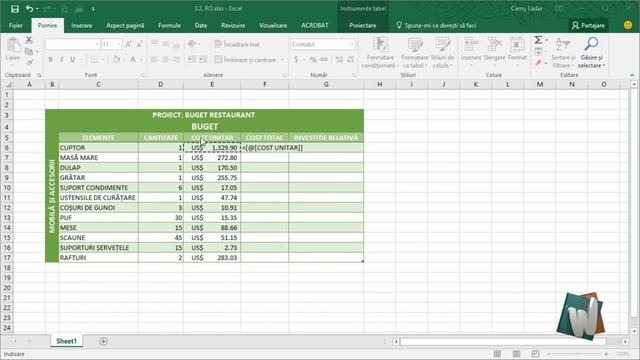Select the CUPTOR cell
The height and width of the screenshot is (360, 640).
tap(98, 148)
